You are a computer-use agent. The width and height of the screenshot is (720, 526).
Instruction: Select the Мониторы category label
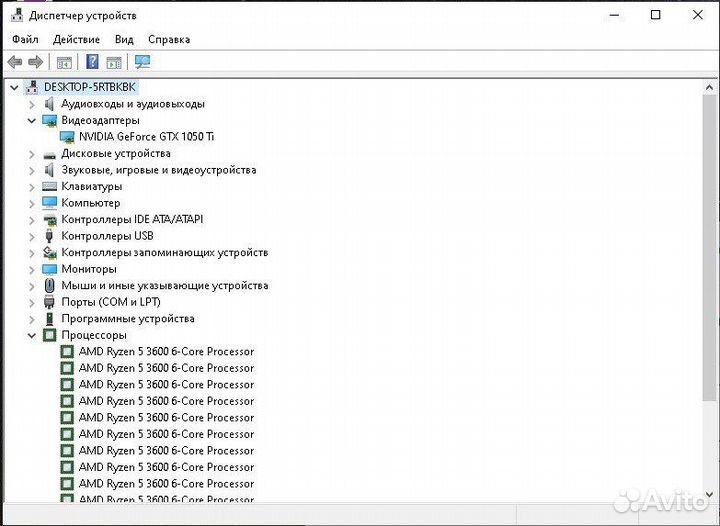coord(88,269)
